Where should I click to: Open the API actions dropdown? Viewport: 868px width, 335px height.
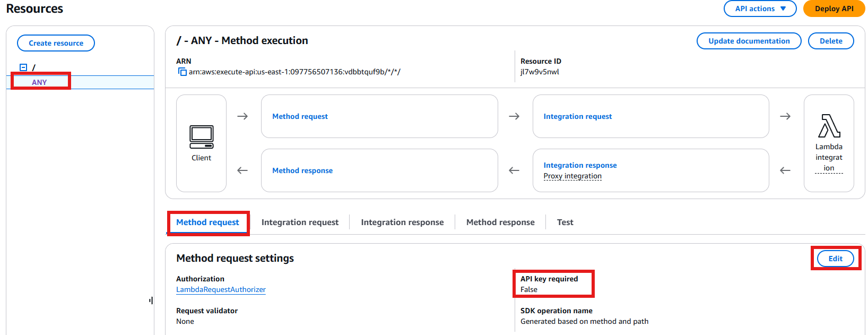[x=759, y=8]
